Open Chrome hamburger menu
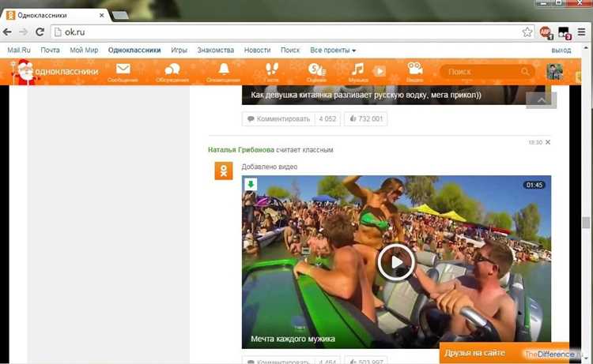593x364 pixels. pyautogui.click(x=581, y=32)
